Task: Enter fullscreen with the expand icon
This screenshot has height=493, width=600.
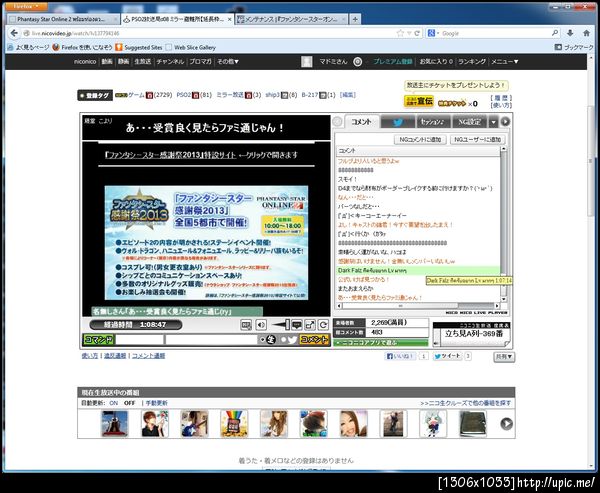Action: tap(310, 325)
